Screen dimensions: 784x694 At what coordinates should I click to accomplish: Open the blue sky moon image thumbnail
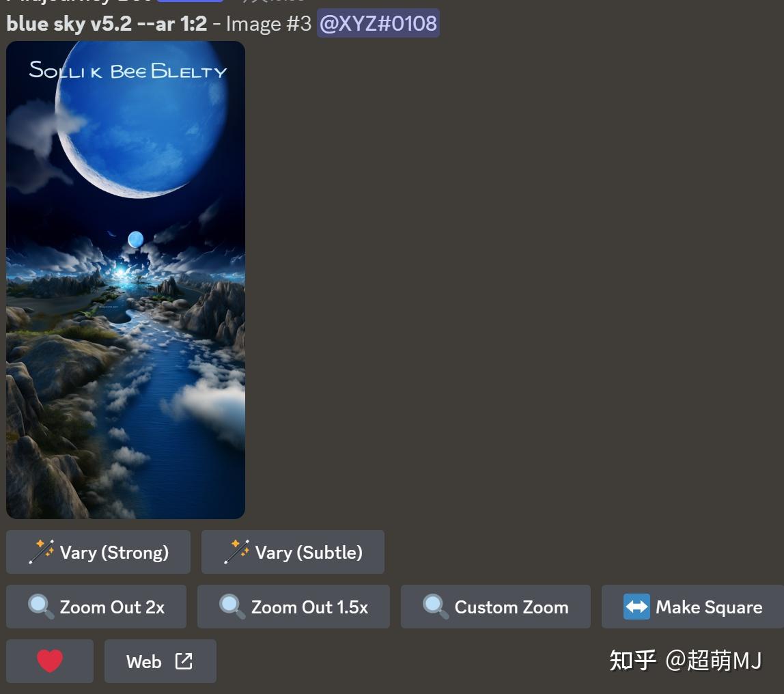coord(125,279)
